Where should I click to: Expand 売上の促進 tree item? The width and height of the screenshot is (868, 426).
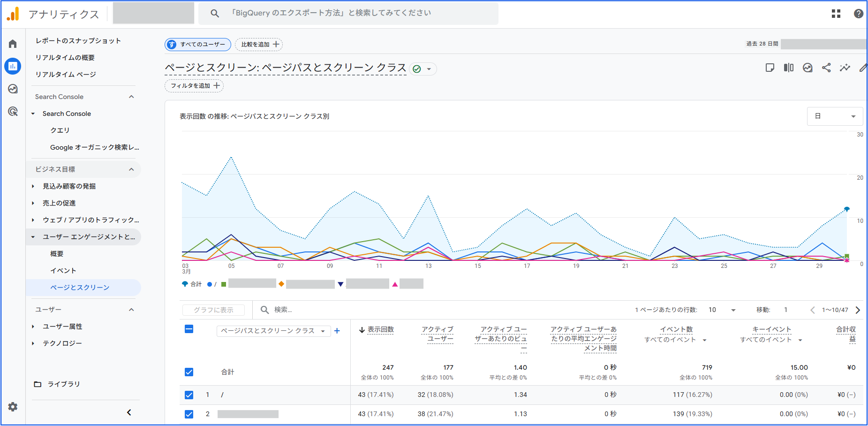pyautogui.click(x=33, y=203)
